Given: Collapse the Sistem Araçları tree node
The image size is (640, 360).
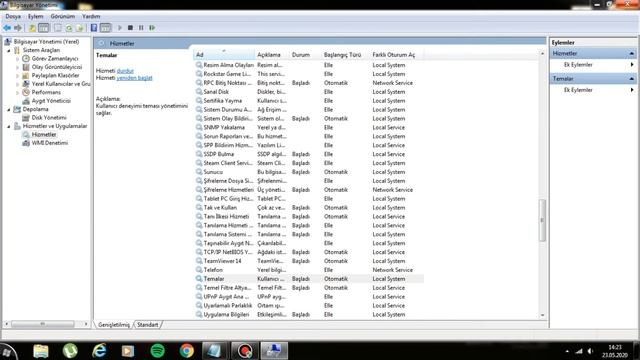Looking at the screenshot, I should click(x=9, y=50).
